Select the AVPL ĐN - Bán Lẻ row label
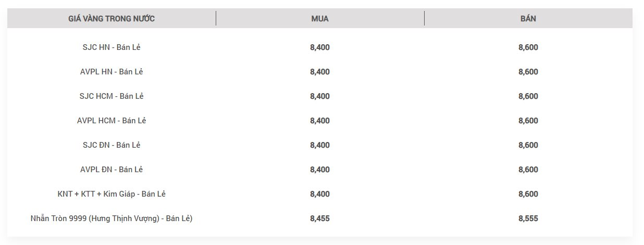 (112, 170)
